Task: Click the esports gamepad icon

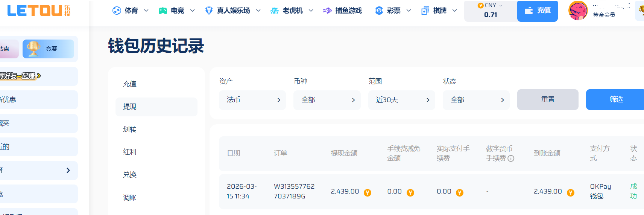Action: pyautogui.click(x=163, y=11)
